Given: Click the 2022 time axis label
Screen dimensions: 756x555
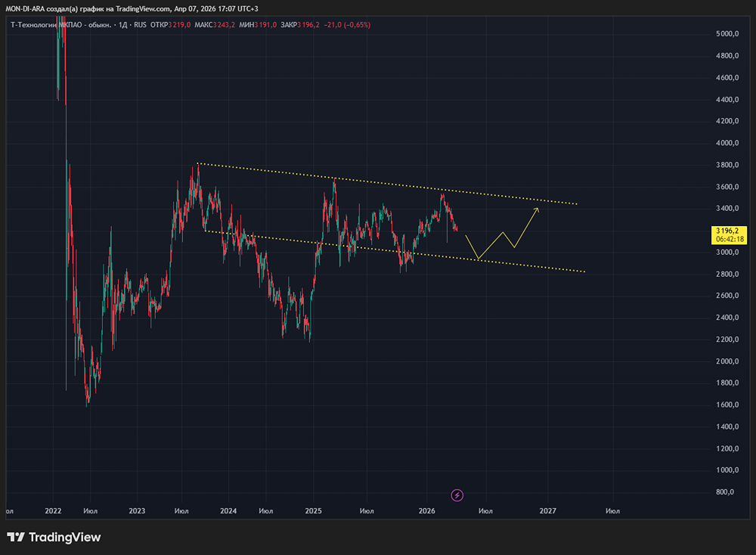Looking at the screenshot, I should pyautogui.click(x=53, y=510).
